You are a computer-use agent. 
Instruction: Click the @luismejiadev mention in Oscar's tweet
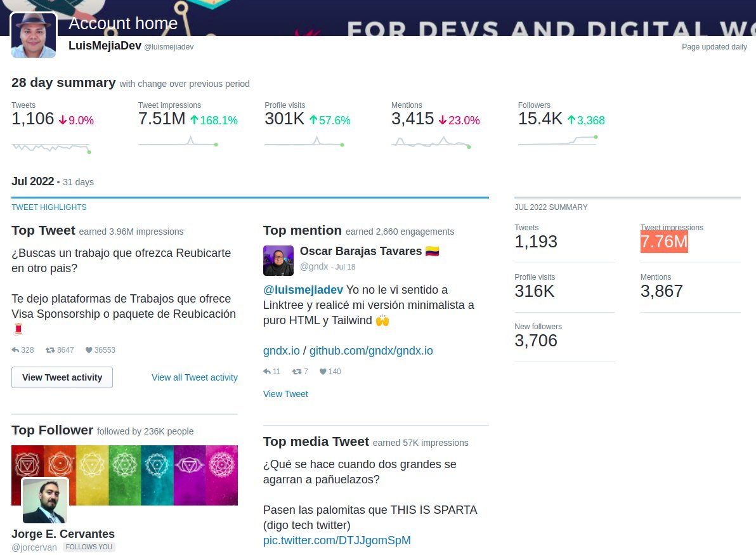[x=303, y=289]
